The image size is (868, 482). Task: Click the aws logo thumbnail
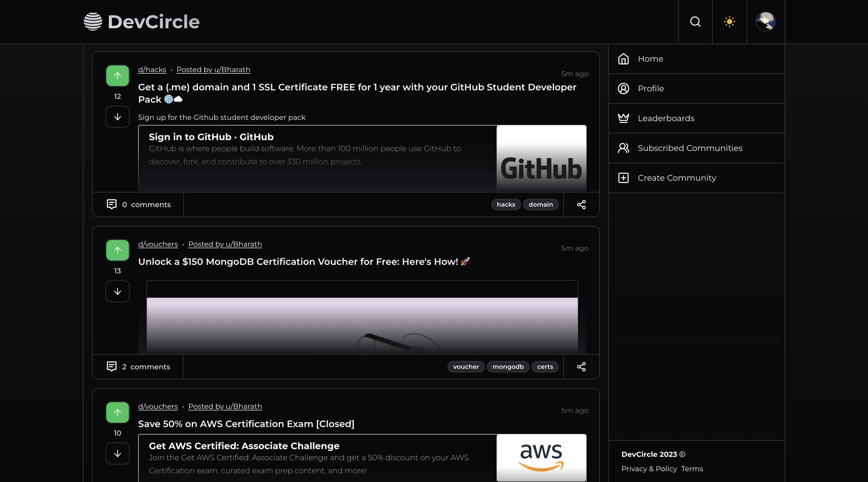click(542, 458)
